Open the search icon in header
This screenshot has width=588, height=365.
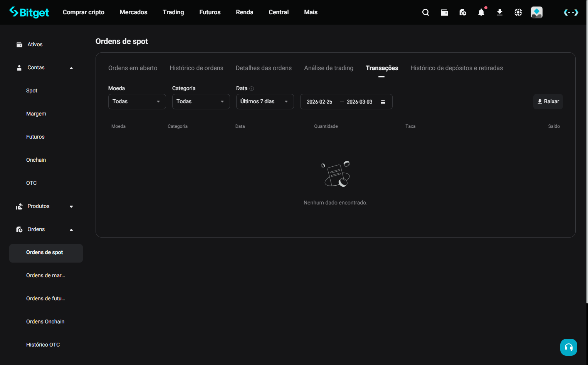tap(426, 12)
